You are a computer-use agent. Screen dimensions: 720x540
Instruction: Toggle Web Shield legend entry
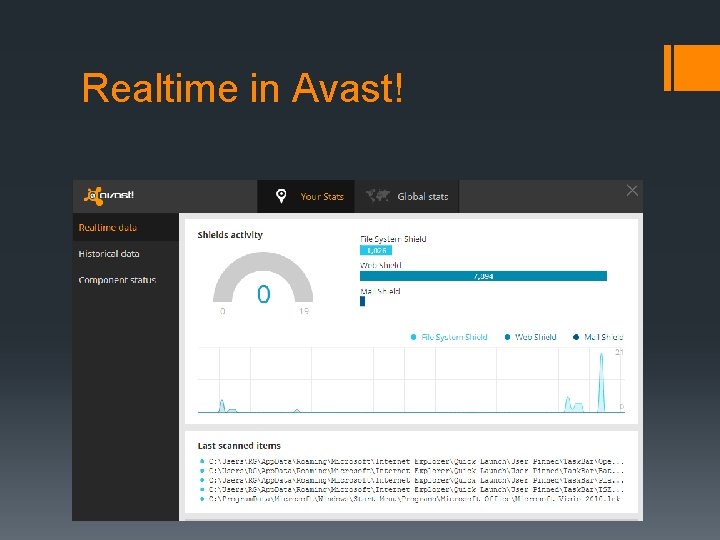(x=530, y=337)
